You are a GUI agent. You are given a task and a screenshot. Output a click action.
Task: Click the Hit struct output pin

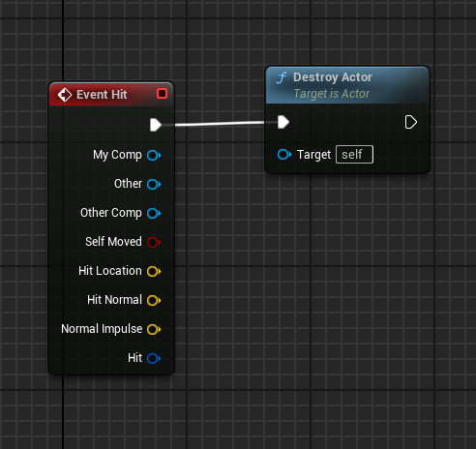(154, 358)
